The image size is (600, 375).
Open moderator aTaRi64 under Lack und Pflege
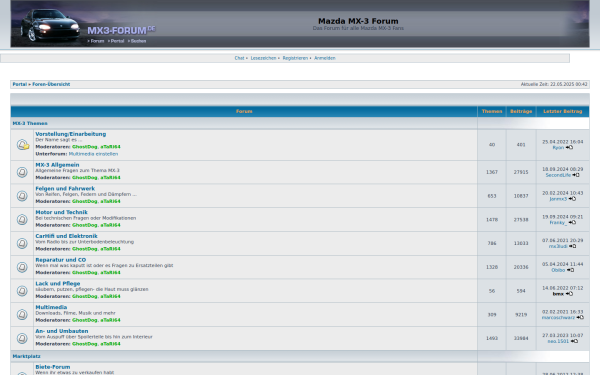(111, 296)
